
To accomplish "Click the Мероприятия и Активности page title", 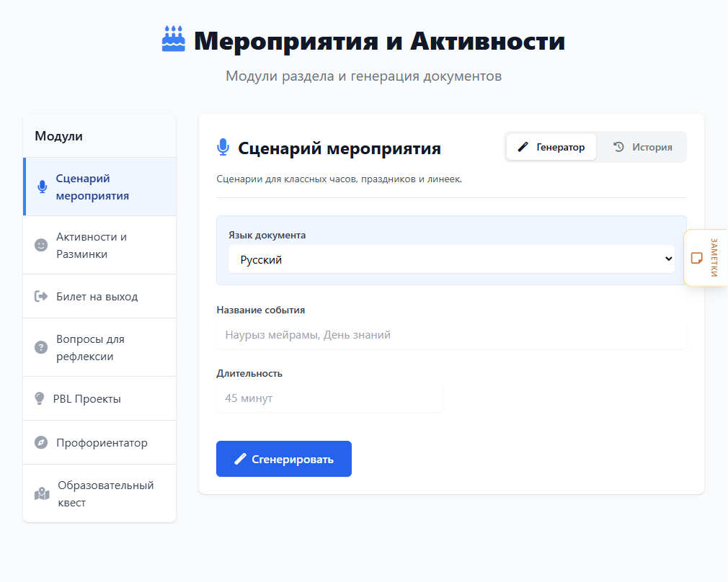I will coord(379,41).
